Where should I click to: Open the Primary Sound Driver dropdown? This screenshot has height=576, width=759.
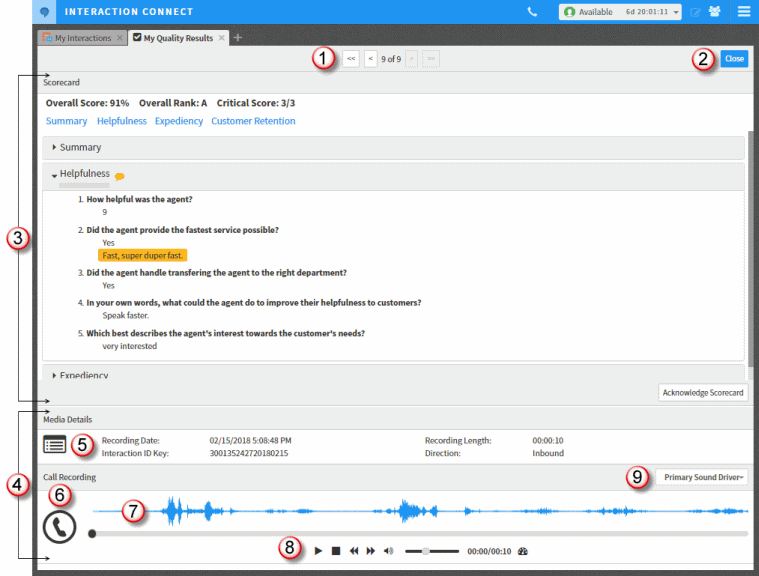pos(701,477)
